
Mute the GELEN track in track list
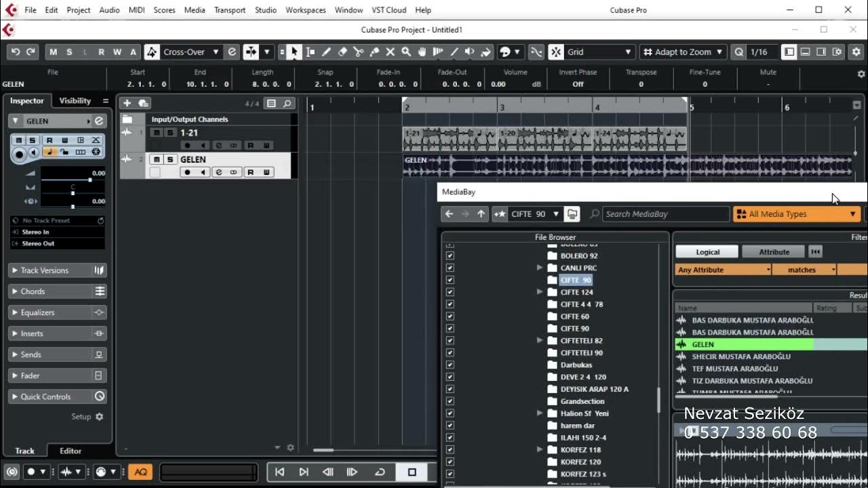pyautogui.click(x=157, y=159)
